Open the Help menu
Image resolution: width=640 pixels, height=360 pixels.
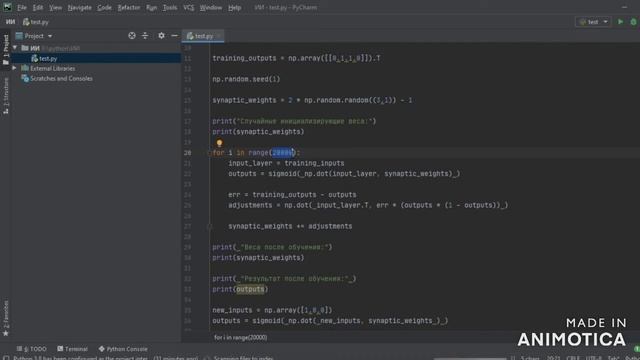point(234,7)
